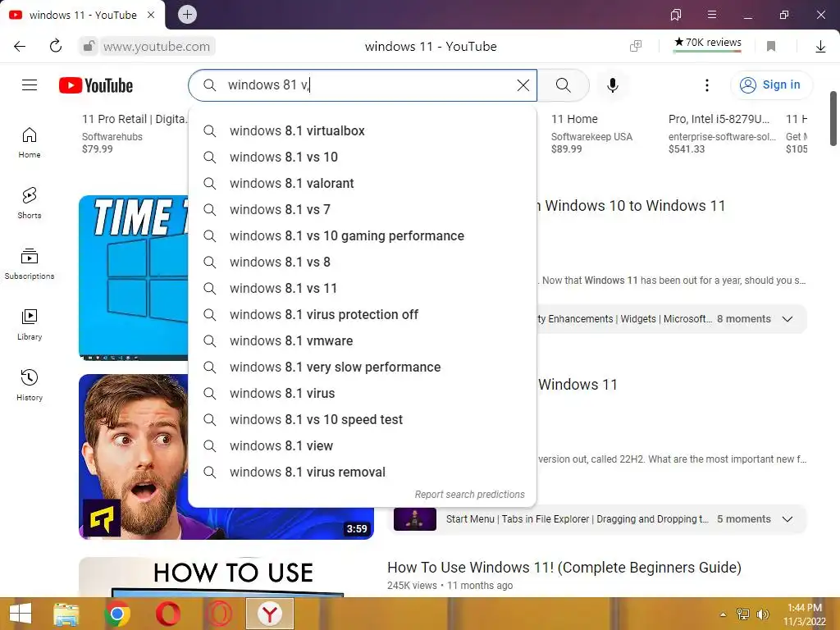Click the YouTube logo
Screen dimensions: 840x630
pos(96,85)
